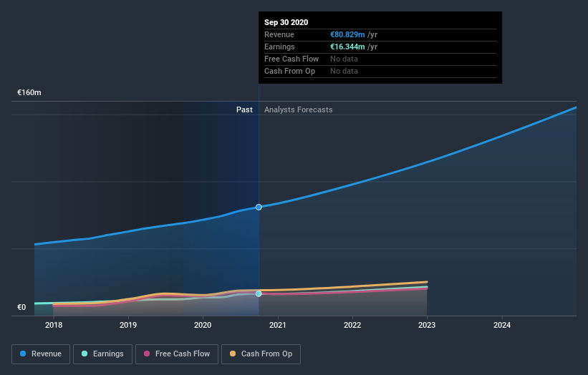Click the Earnings tooltip row label
Screen dimensions: 588x375
pyautogui.click(x=279, y=47)
